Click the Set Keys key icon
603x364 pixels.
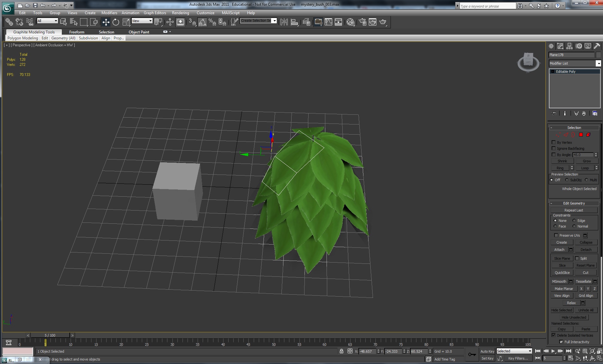(472, 355)
